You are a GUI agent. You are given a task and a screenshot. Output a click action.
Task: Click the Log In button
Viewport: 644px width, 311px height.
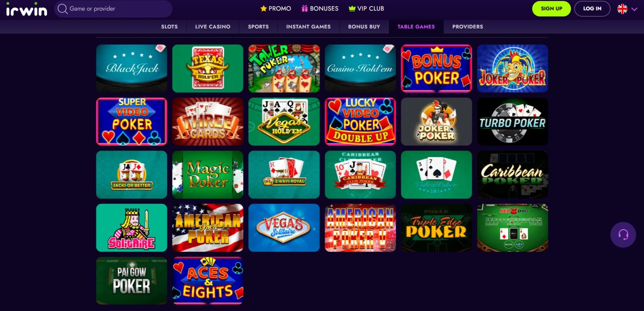[x=592, y=9]
